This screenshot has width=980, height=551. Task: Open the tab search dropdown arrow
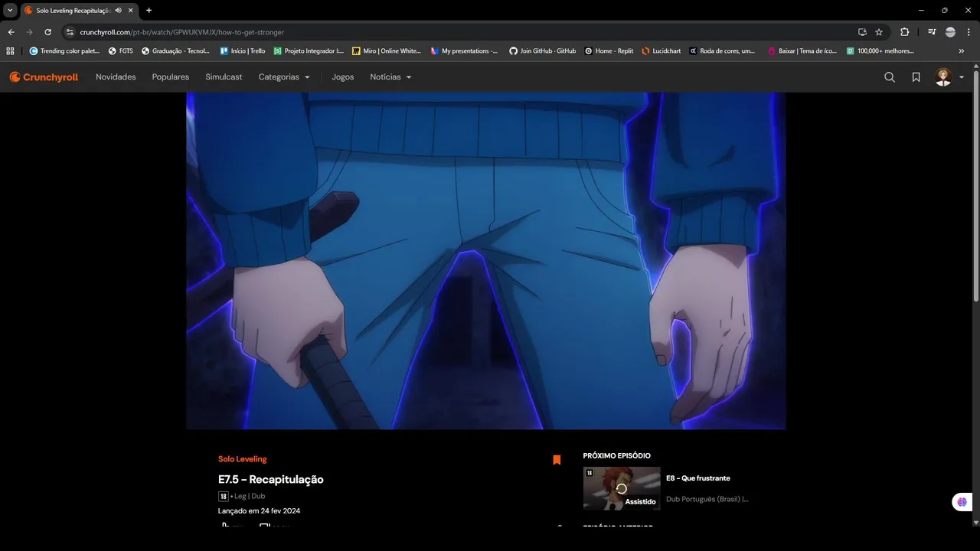point(10,11)
